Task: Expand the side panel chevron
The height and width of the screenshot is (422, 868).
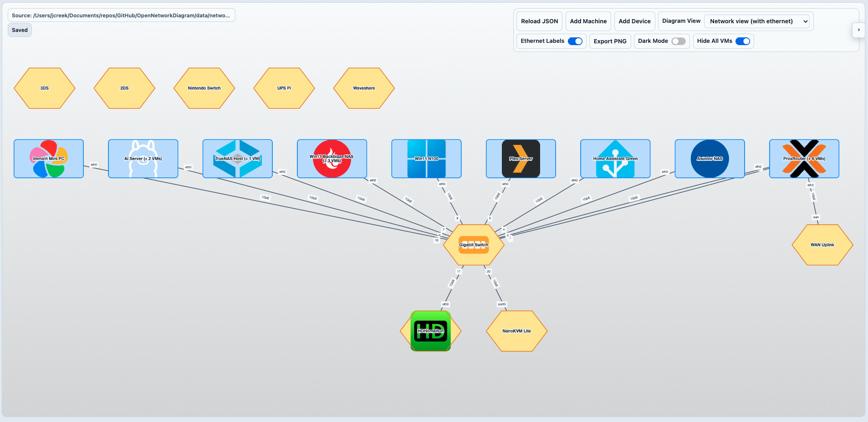Action: pyautogui.click(x=859, y=30)
